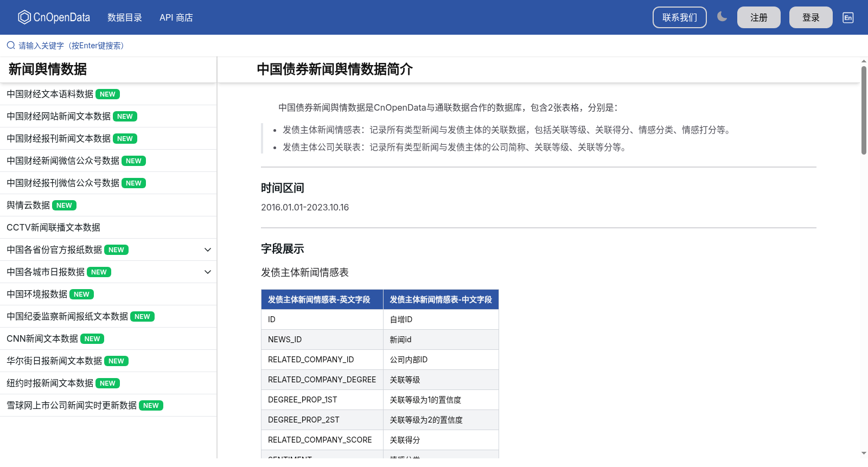
Task: Open the API 商店 menu
Action: click(176, 17)
